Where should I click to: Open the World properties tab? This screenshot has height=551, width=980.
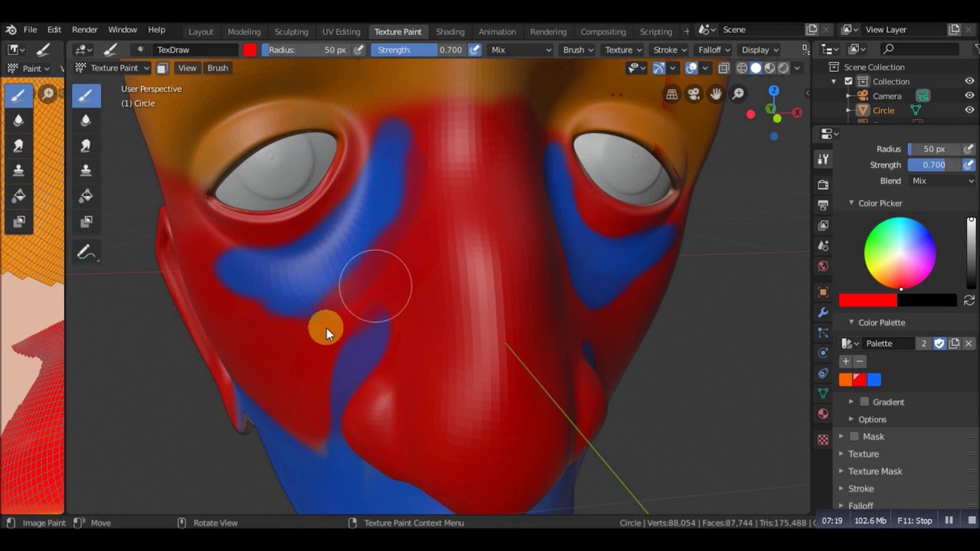click(x=823, y=266)
